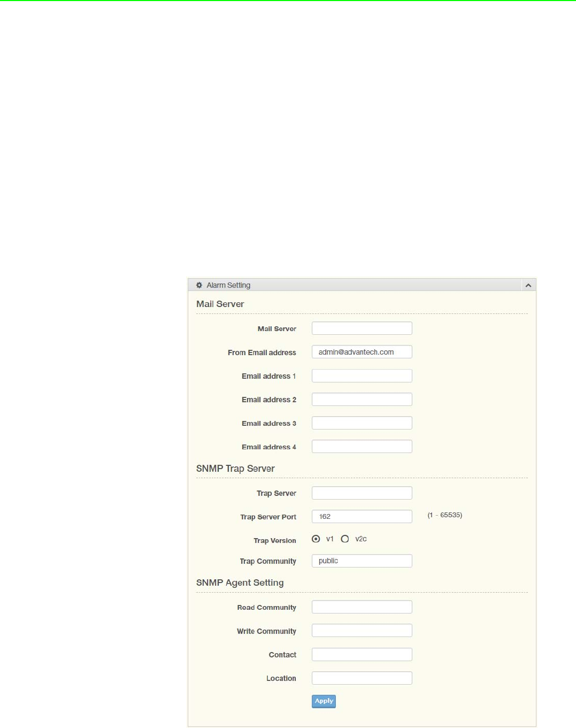The image size is (576, 728).
Task: Click the (1 - 65535) range hint
Action: click(x=444, y=515)
